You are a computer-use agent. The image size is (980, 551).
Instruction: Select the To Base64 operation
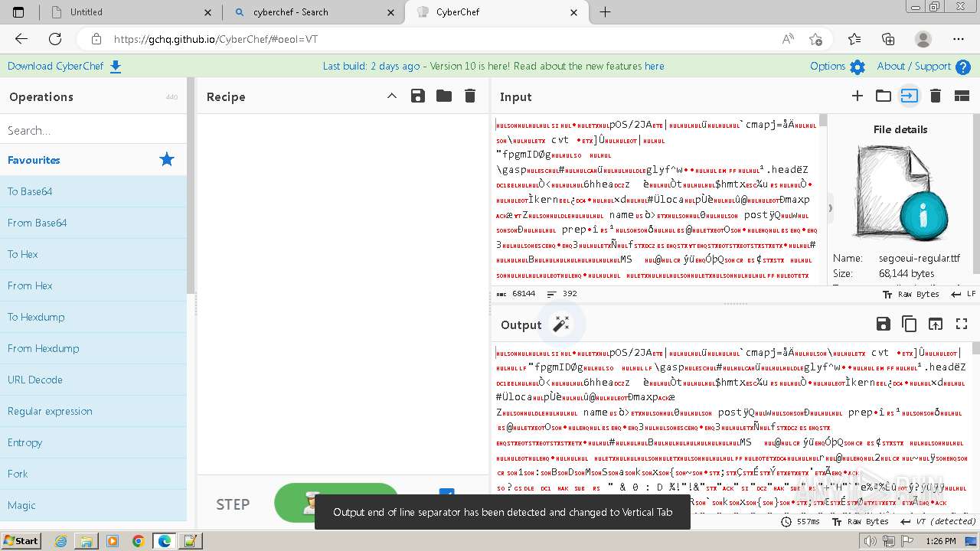(x=93, y=191)
